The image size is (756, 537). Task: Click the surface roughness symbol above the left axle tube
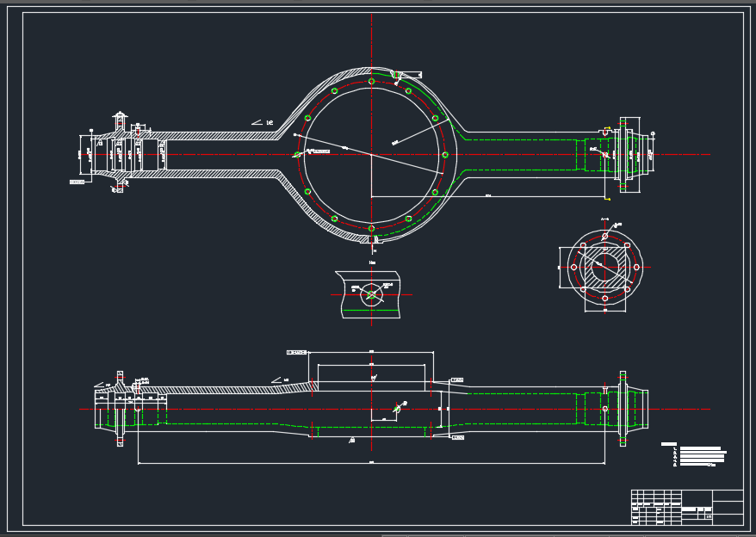(x=263, y=122)
